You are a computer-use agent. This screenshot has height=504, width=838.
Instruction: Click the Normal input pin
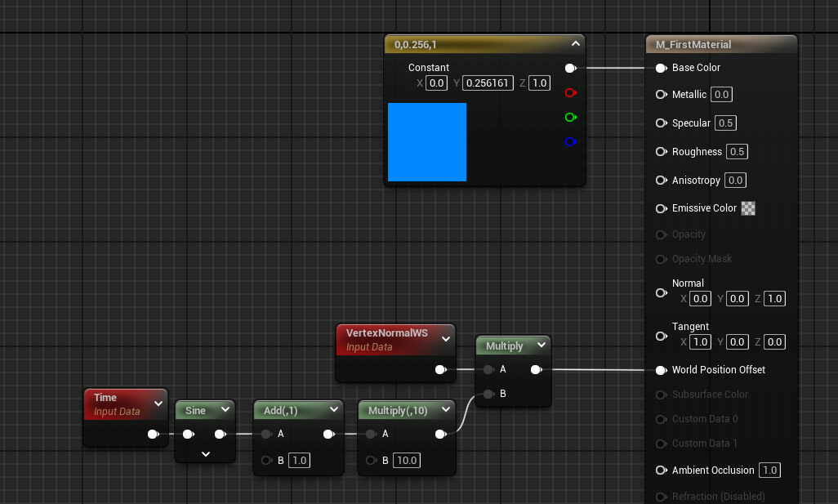click(661, 293)
